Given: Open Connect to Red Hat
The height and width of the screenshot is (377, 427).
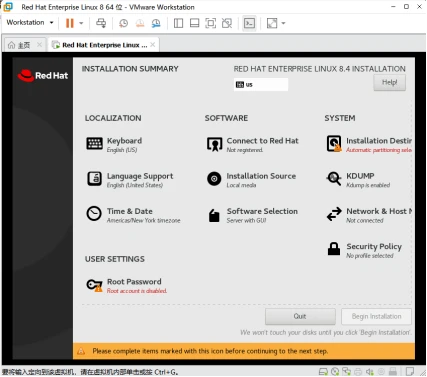Looking at the screenshot, I should [x=252, y=145].
